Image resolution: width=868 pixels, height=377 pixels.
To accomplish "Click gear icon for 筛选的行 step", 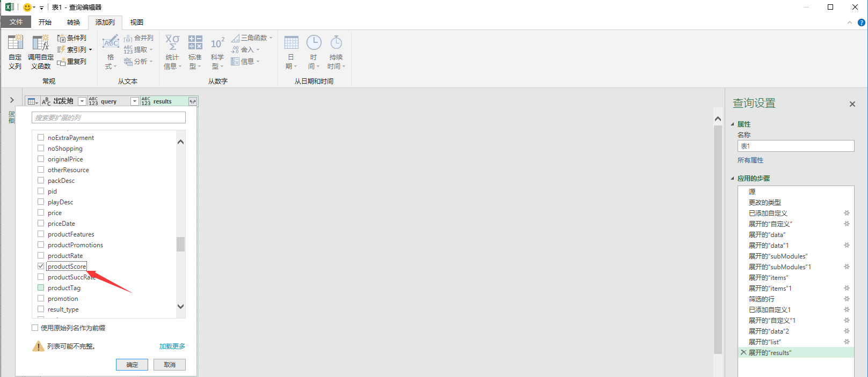I will click(847, 299).
